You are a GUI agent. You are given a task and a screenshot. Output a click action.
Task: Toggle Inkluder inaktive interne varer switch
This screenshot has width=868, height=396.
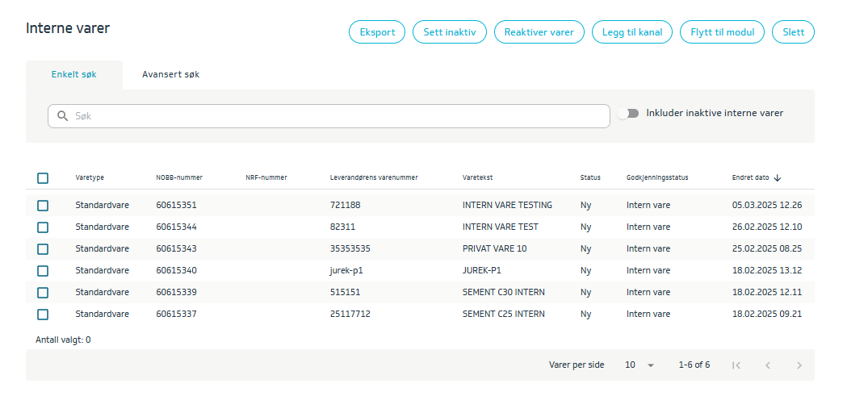coord(628,114)
